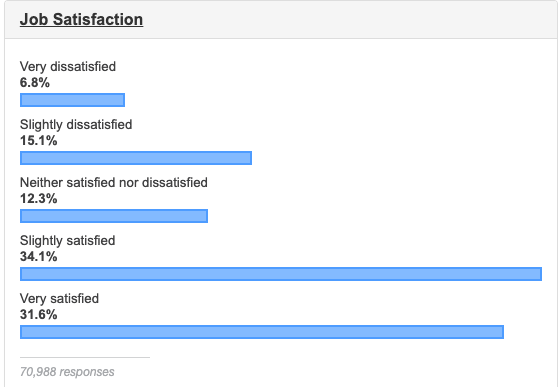Click the Job Satisfaction heading link
Image resolution: width=558 pixels, height=387 pixels.
point(81,19)
